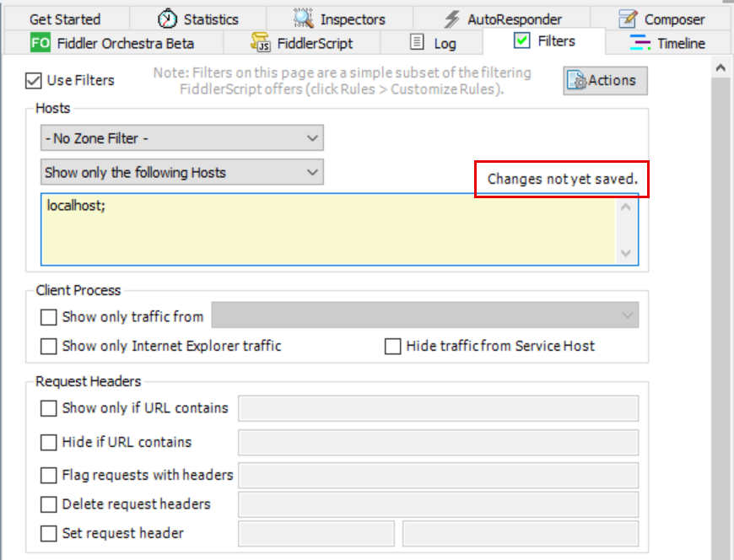734x560 pixels.
Task: Click the Filters panel scroll up arrow
Action: [721, 68]
